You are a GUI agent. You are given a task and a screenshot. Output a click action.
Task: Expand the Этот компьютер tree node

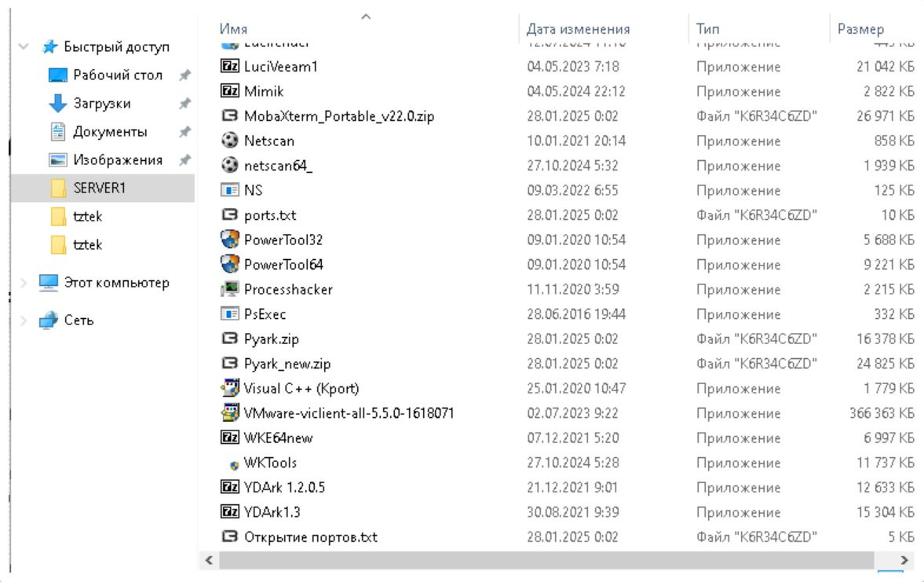click(24, 283)
